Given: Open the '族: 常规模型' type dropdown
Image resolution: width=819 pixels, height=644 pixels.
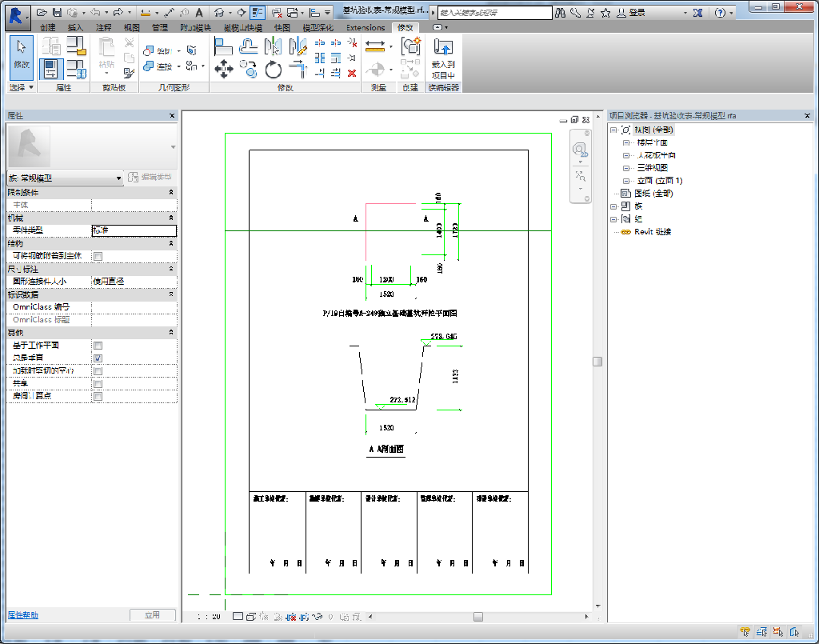Looking at the screenshot, I should click(x=66, y=178).
